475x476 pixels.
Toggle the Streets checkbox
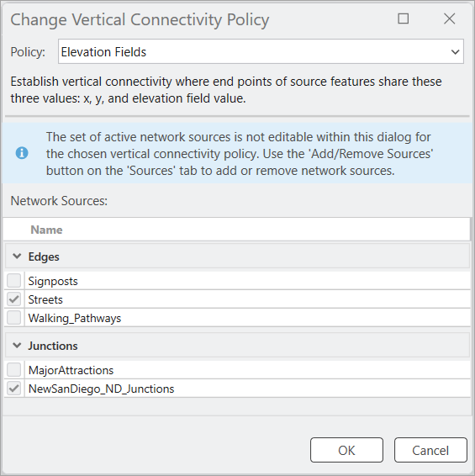[x=14, y=299]
